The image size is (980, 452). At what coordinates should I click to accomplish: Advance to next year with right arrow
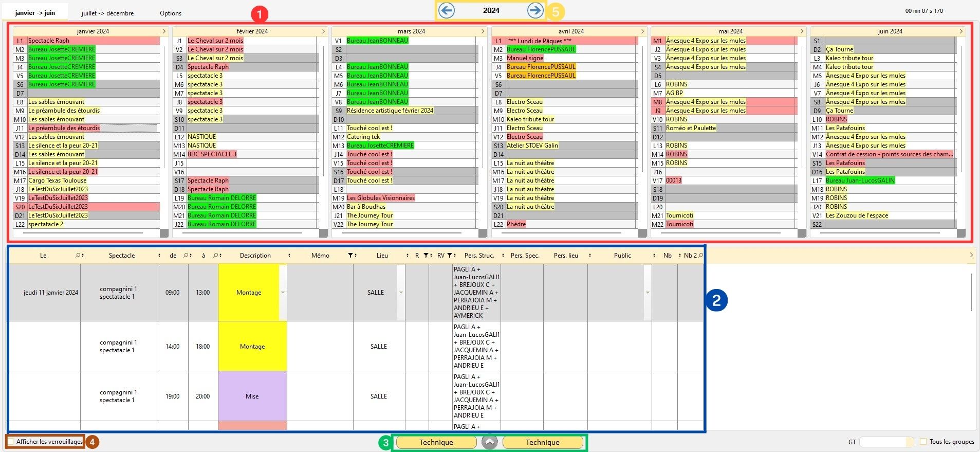tap(535, 10)
